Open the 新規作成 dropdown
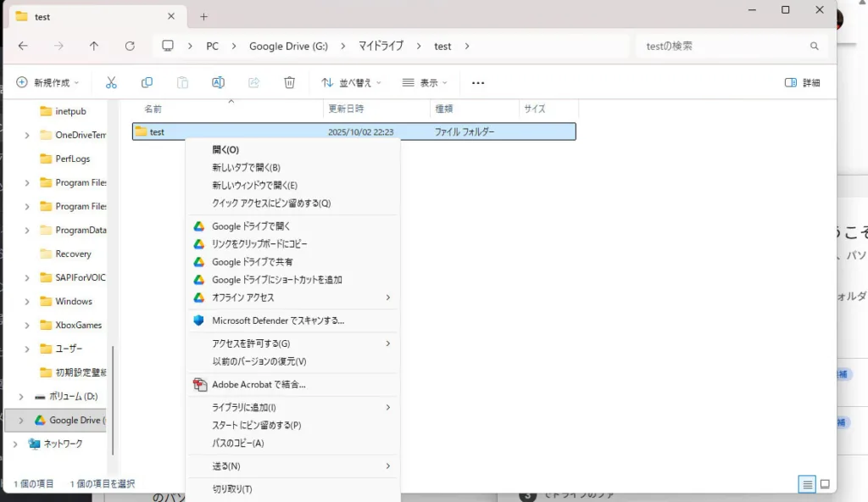This screenshot has height=502, width=868. pos(47,82)
